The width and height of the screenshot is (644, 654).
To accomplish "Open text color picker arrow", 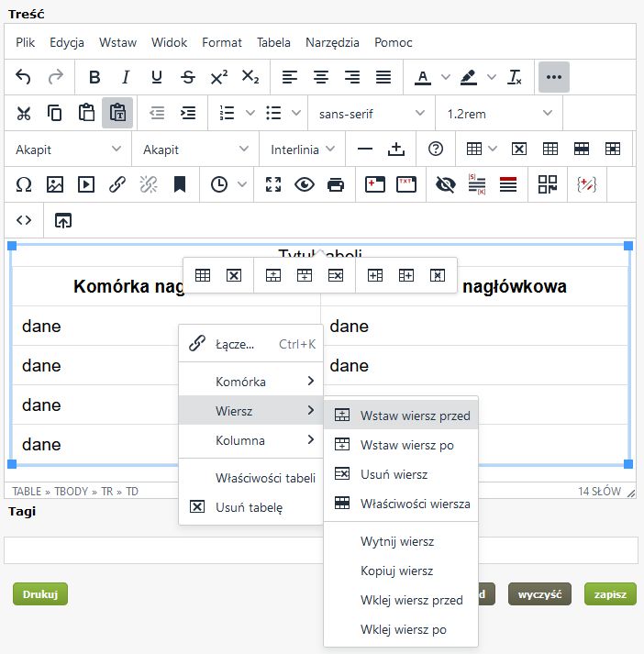I will pyautogui.click(x=446, y=77).
